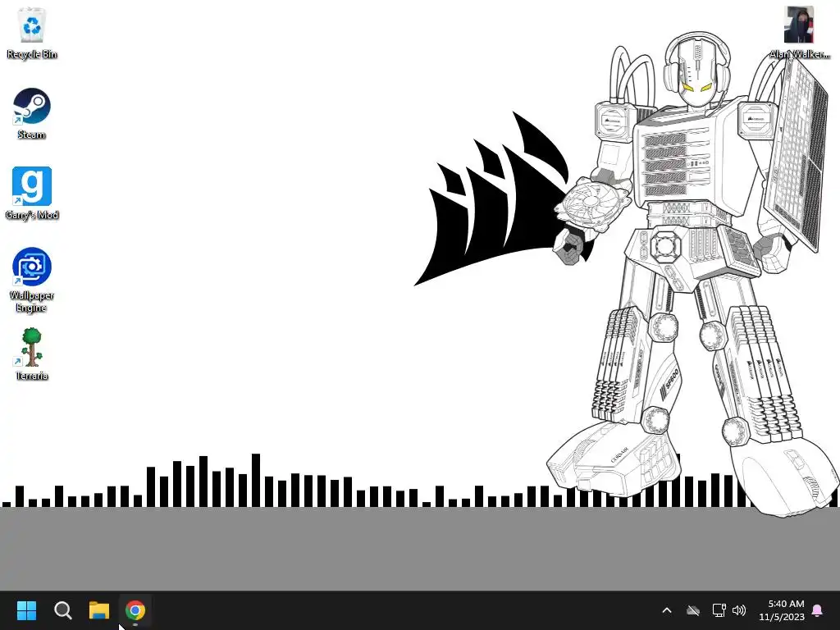
Task: Select the Garry's Mod desktop shortcut
Action: (32, 194)
